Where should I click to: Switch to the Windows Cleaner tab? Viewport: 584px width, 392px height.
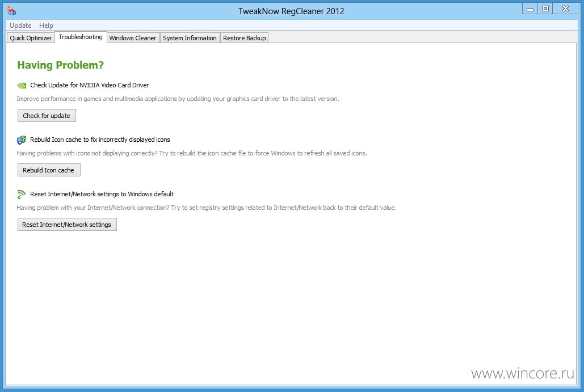(133, 38)
